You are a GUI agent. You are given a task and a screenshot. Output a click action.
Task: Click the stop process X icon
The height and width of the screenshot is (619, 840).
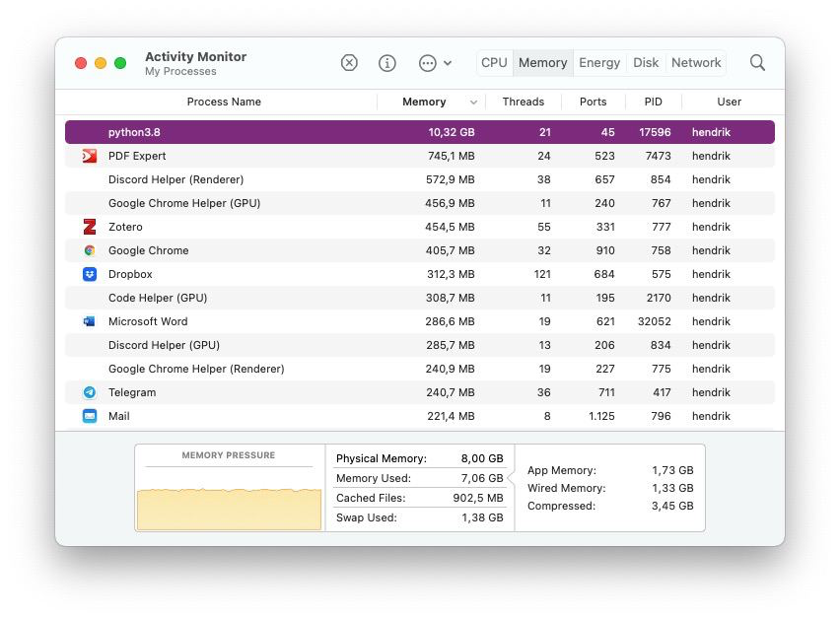click(349, 63)
